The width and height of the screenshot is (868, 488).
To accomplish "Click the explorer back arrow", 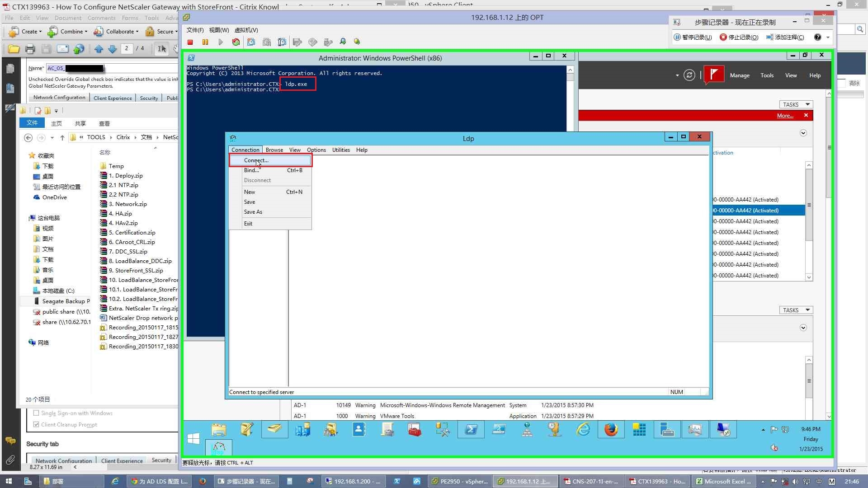I will [28, 138].
